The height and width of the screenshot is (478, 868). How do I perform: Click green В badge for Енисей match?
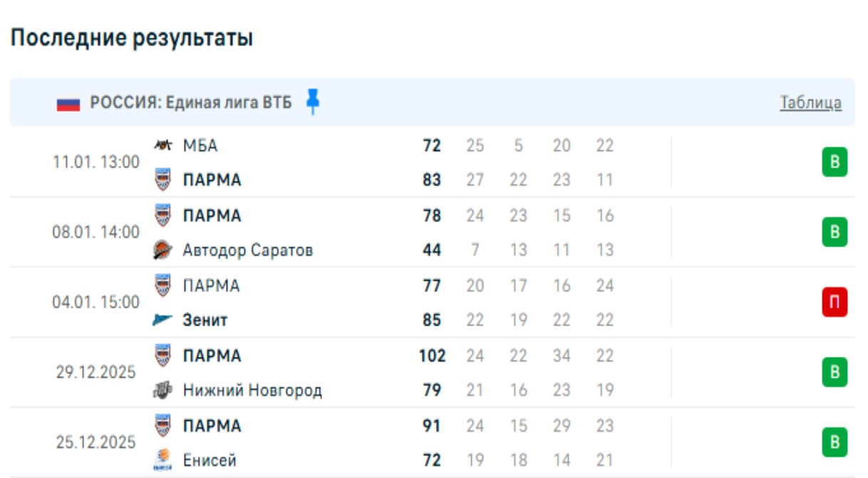835,442
